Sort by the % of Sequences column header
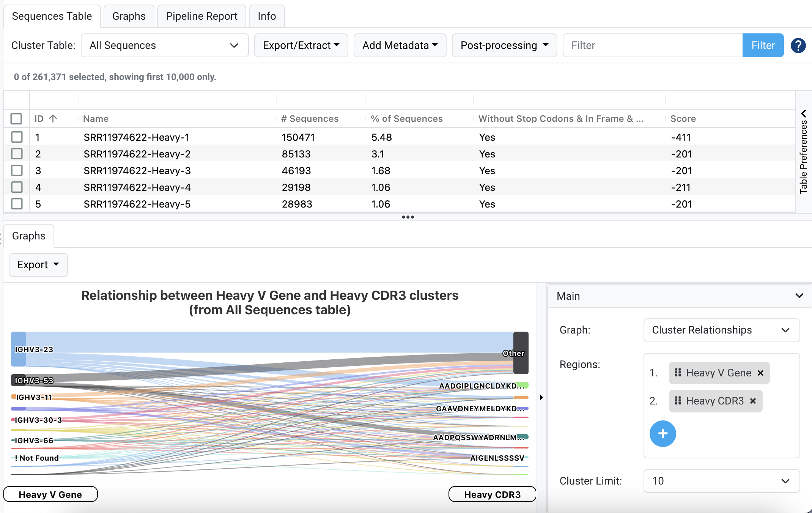812x513 pixels. click(407, 119)
